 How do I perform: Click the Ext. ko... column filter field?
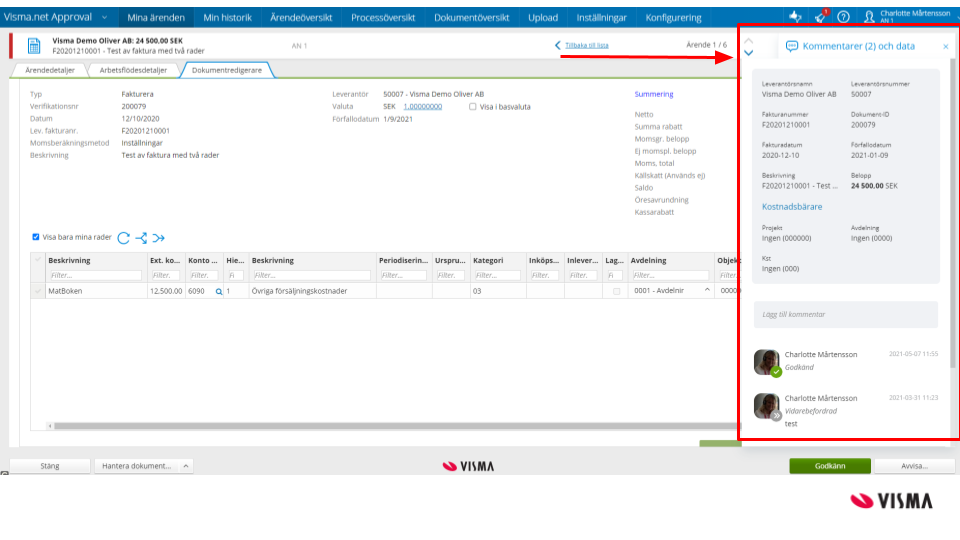165,276
